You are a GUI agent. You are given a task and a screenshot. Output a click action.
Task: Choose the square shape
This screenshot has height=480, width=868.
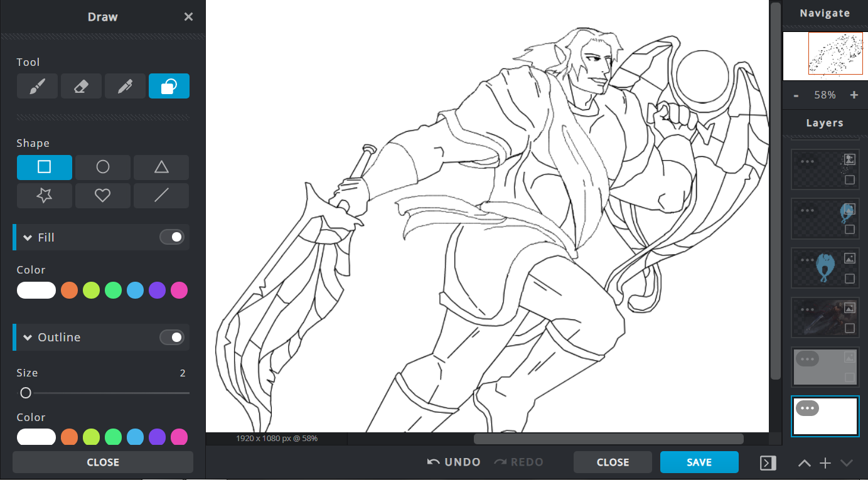(45, 167)
